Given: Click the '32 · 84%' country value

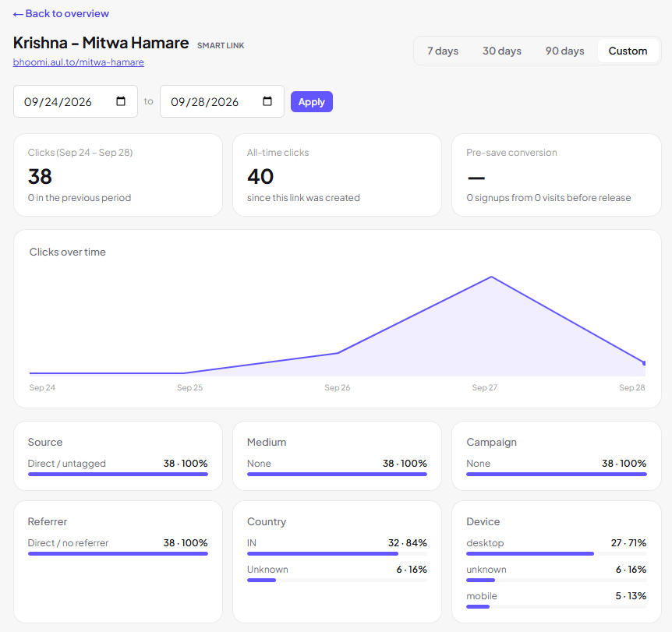Looking at the screenshot, I should click(x=408, y=543).
